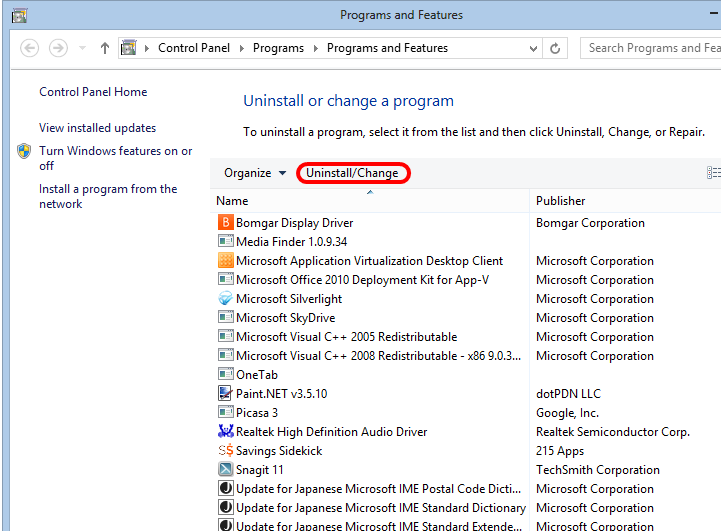The image size is (721, 531).
Task: Click the OneTab program icon
Action: [x=225, y=374]
